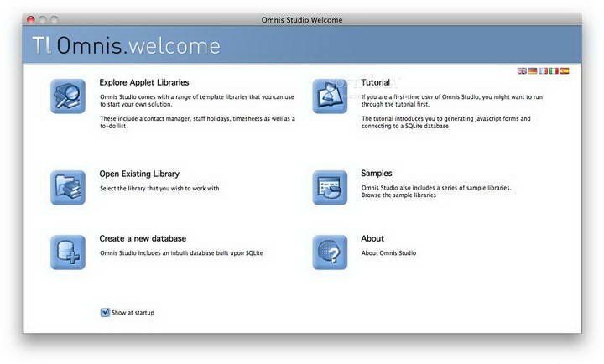Screen dimensions: 604x364
Task: Click text "Select the library that you wish to work with"
Action: coord(159,189)
